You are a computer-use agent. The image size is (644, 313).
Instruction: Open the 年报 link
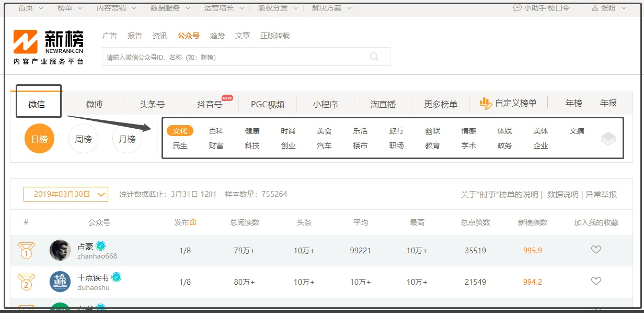pyautogui.click(x=608, y=103)
